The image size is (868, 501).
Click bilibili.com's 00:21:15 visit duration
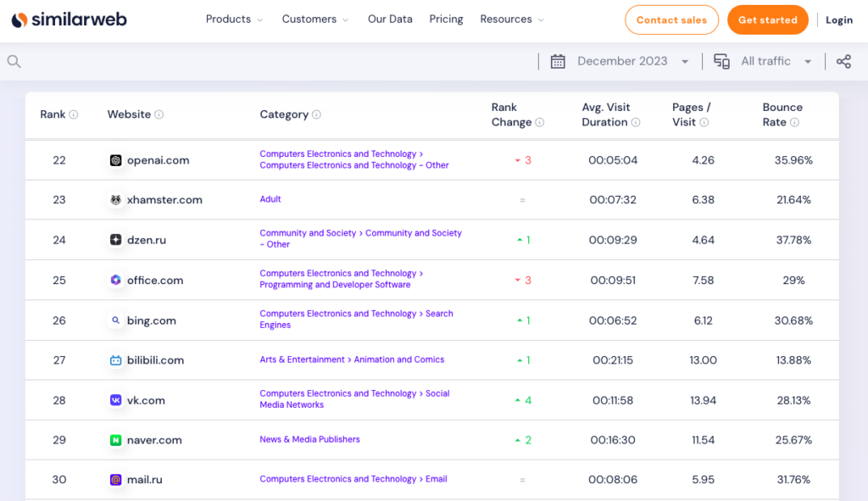613,360
